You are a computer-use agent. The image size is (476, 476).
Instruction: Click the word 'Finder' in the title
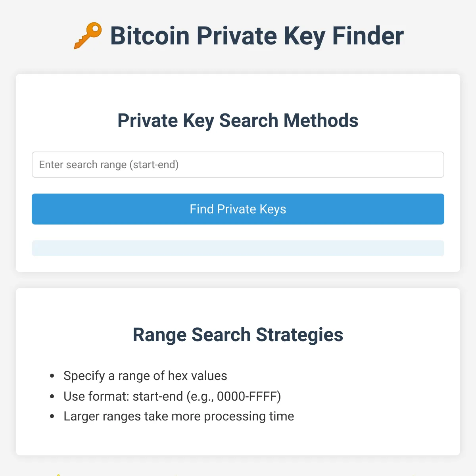[368, 36]
